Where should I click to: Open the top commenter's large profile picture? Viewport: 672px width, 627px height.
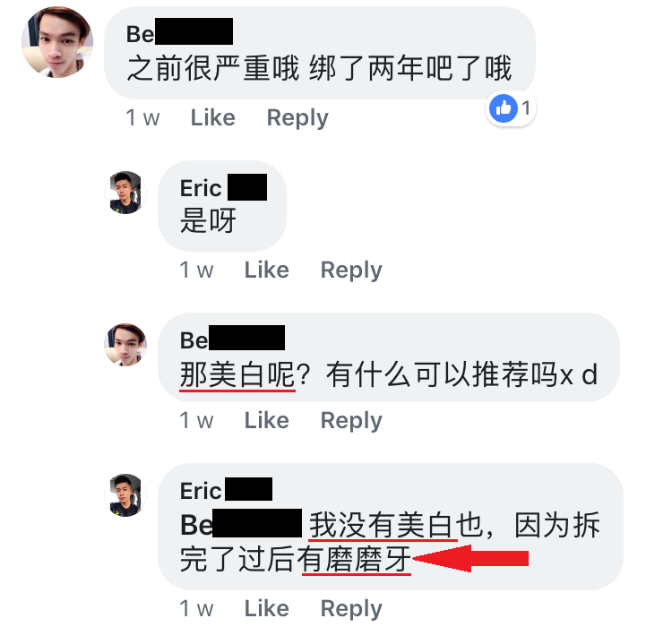(x=57, y=42)
